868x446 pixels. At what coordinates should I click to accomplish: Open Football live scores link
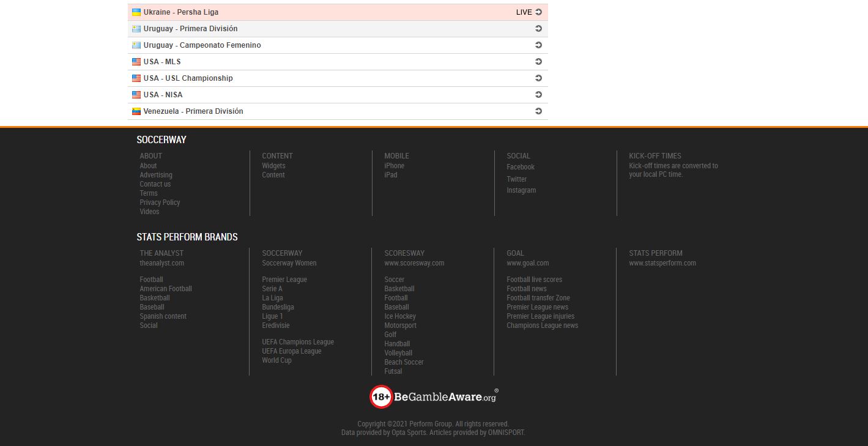click(534, 280)
